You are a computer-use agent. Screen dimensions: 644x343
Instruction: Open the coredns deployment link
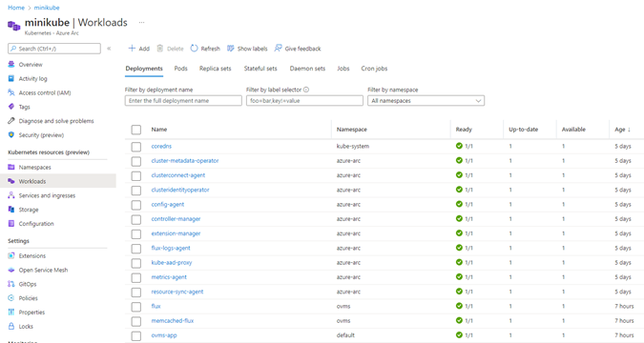point(161,146)
